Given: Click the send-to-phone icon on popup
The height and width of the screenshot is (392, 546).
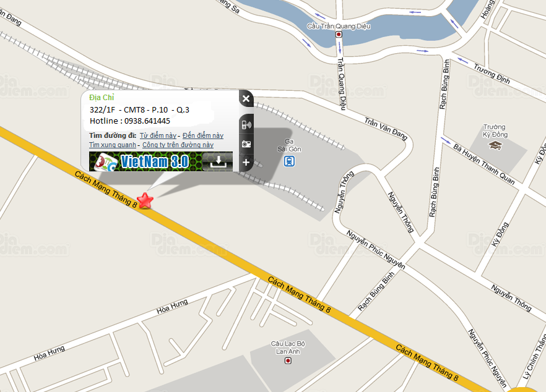Looking at the screenshot, I should 246,124.
